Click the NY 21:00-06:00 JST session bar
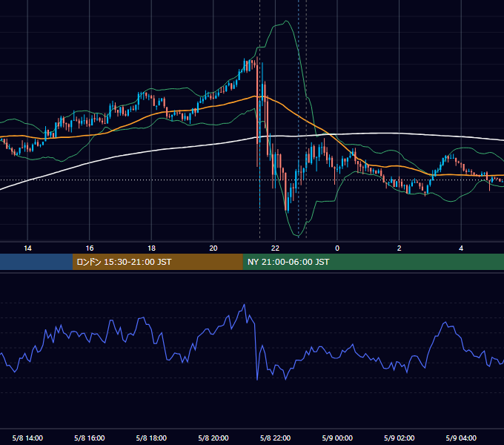The height and width of the screenshot is (445, 504). tap(373, 262)
